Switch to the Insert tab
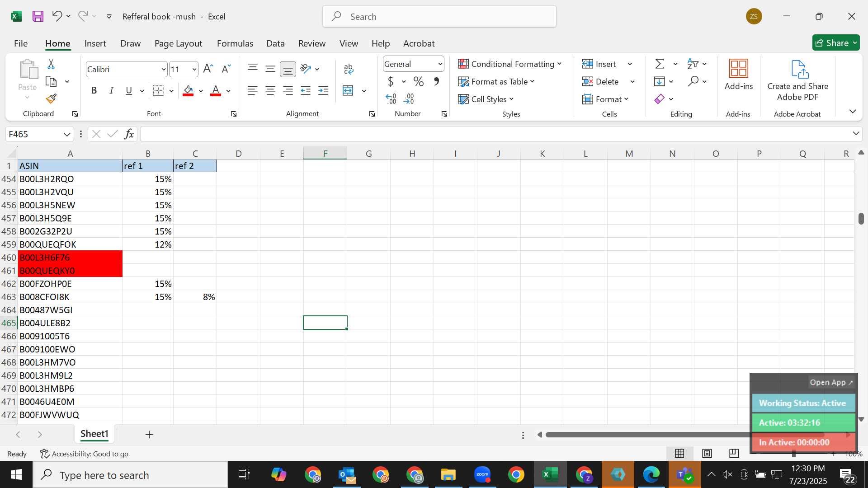The image size is (868, 488). click(95, 43)
